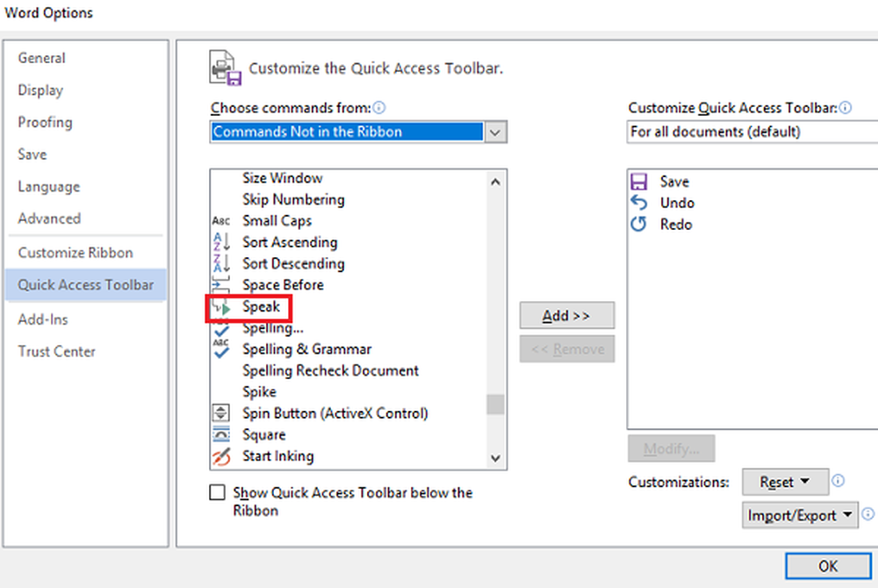The image size is (878, 588).
Task: Select Space Before command text
Action: pyautogui.click(x=283, y=284)
